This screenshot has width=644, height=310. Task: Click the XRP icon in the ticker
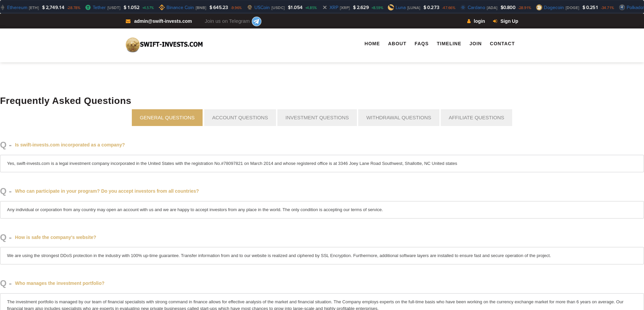pyautogui.click(x=324, y=7)
